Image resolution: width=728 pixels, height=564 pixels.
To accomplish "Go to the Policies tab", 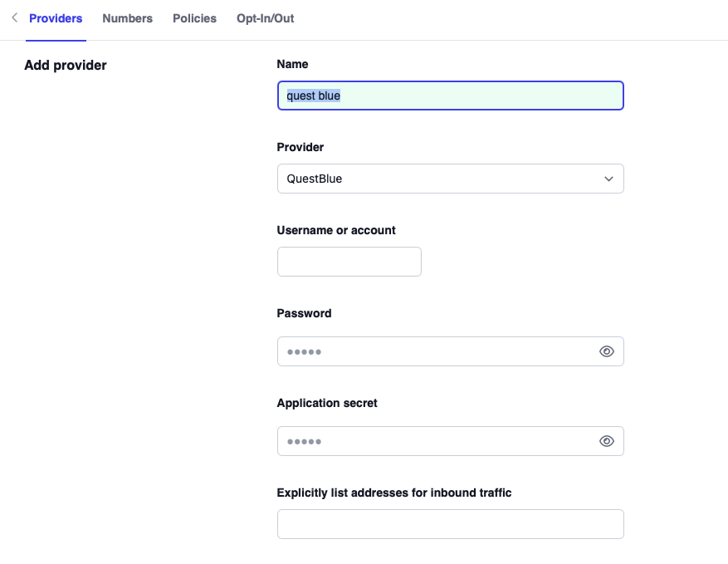I will pyautogui.click(x=194, y=18).
